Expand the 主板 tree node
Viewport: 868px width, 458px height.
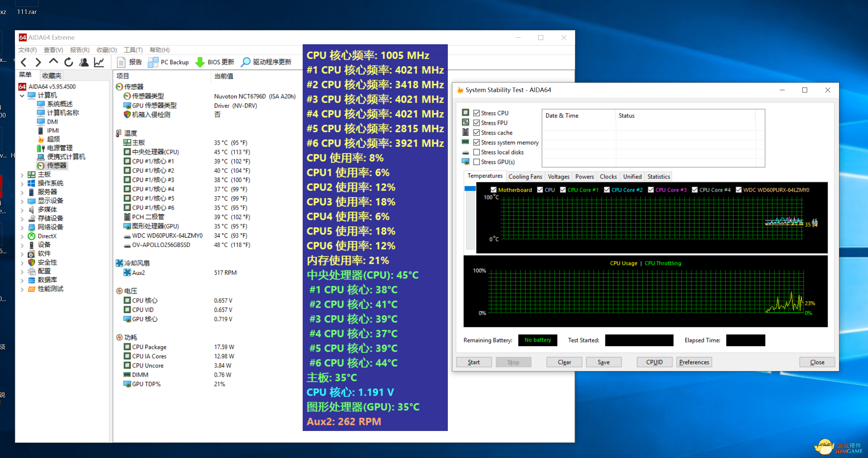point(22,174)
